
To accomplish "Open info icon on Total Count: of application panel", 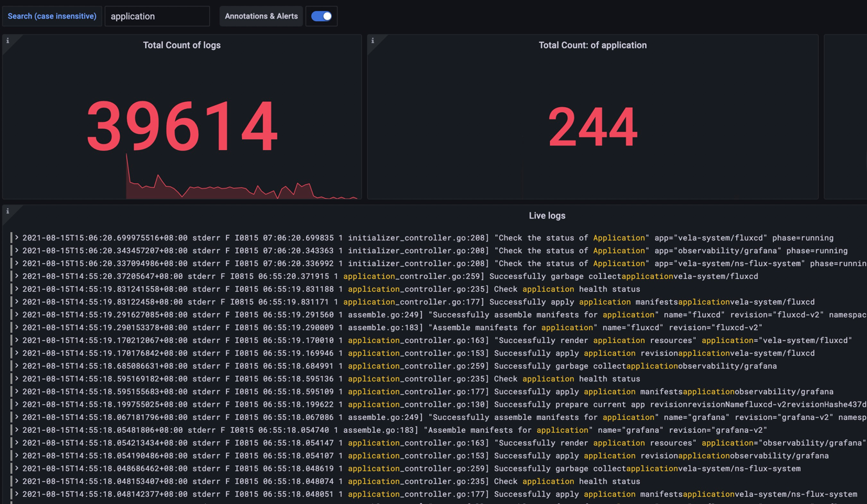I will pyautogui.click(x=373, y=41).
